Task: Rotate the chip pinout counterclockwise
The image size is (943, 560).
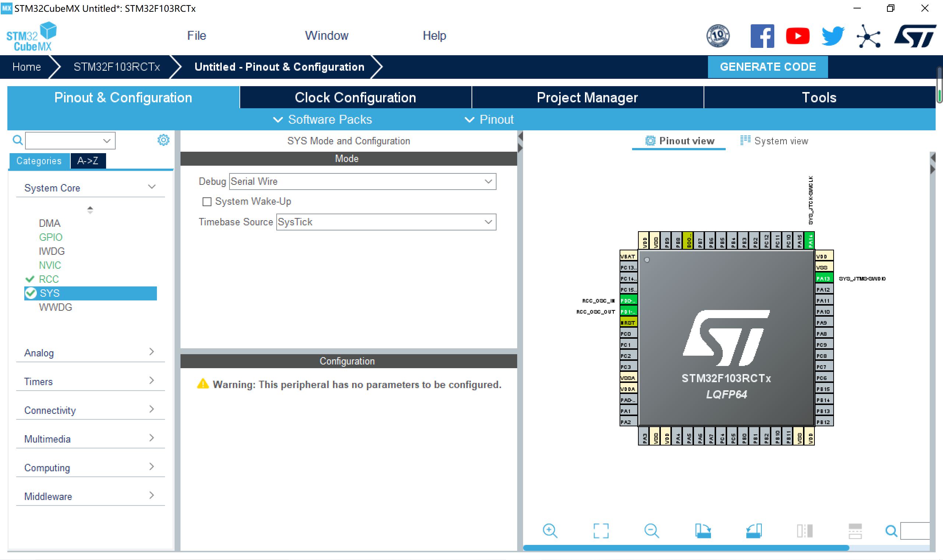Action: click(x=754, y=531)
